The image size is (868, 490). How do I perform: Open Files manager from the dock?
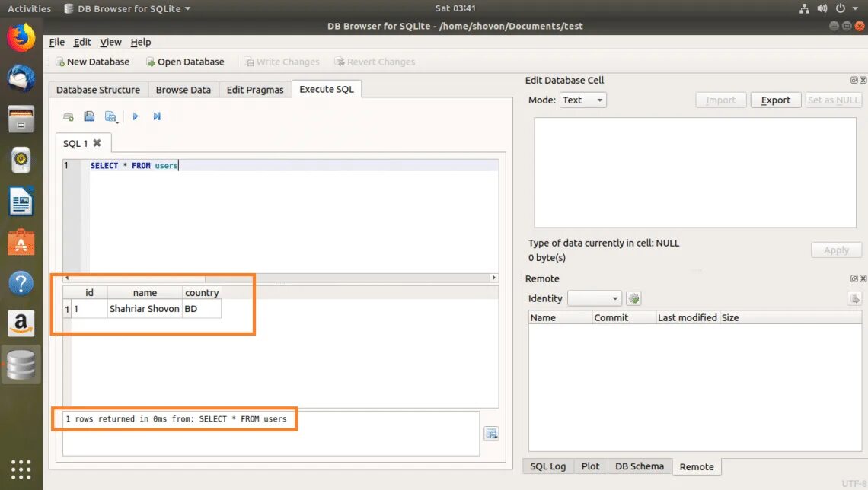coord(21,119)
